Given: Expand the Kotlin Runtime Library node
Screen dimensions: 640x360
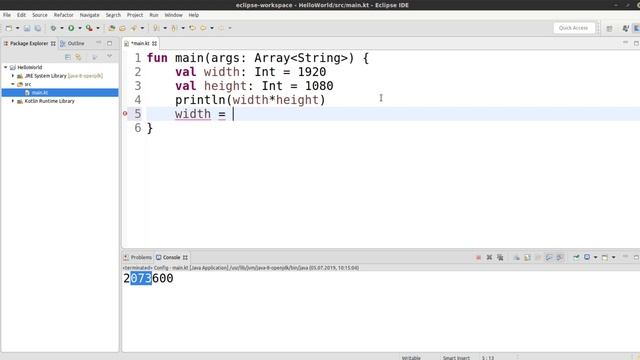Looking at the screenshot, I should pos(13,101).
